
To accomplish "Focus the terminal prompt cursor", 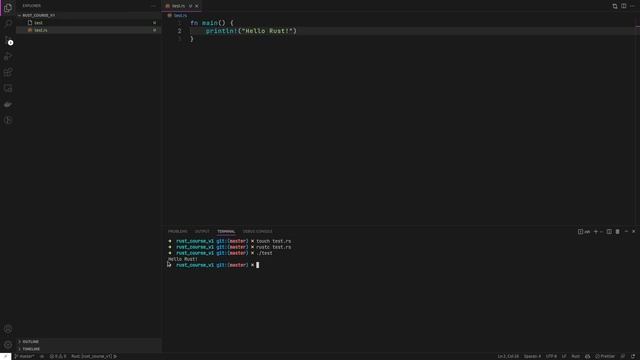I will [258, 265].
